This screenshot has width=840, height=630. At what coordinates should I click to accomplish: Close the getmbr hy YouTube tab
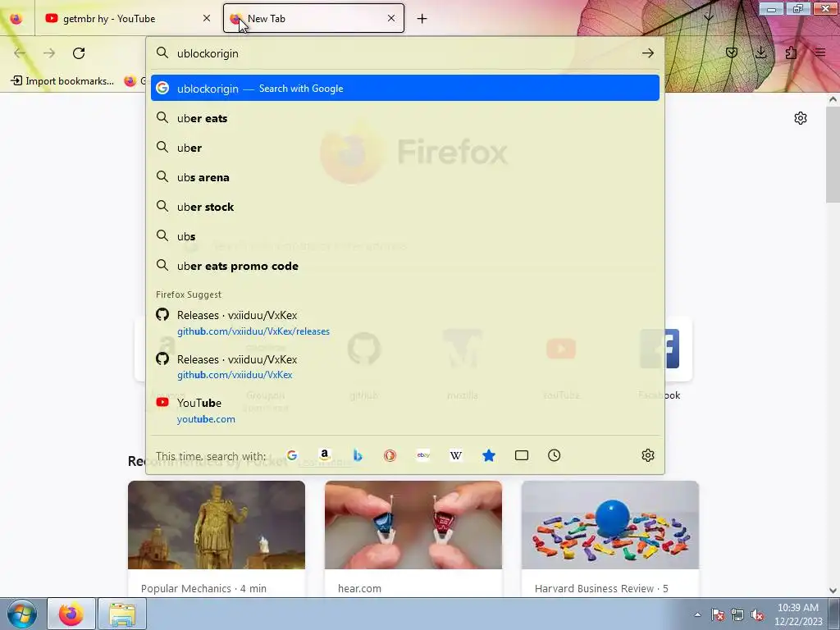pos(207,18)
